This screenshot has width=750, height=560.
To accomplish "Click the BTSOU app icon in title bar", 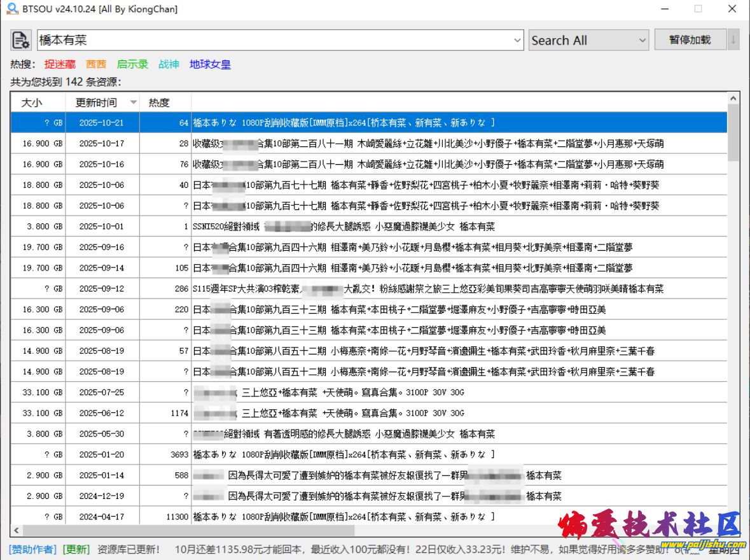I will (x=11, y=9).
